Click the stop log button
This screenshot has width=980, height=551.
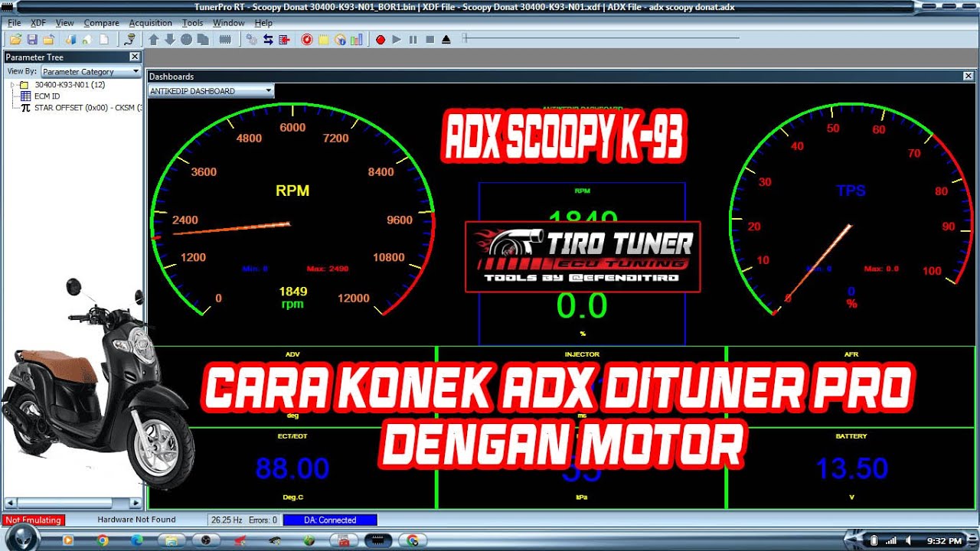[430, 39]
